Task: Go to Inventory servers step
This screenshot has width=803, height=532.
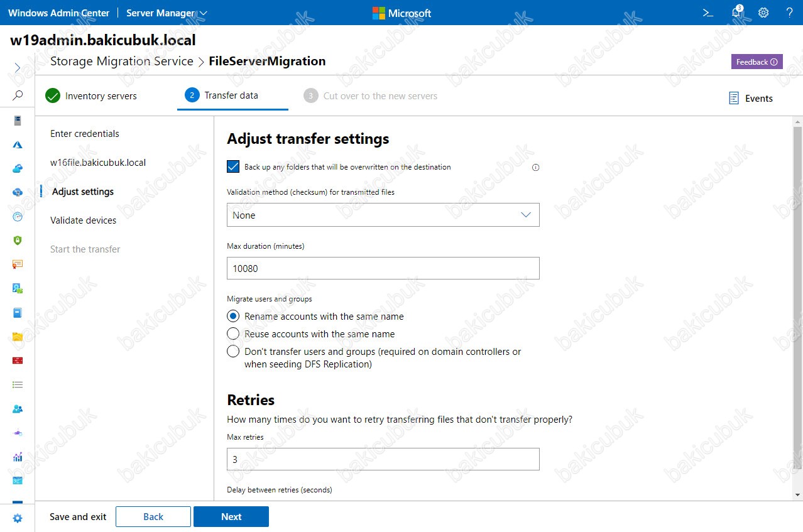Action: tap(91, 96)
